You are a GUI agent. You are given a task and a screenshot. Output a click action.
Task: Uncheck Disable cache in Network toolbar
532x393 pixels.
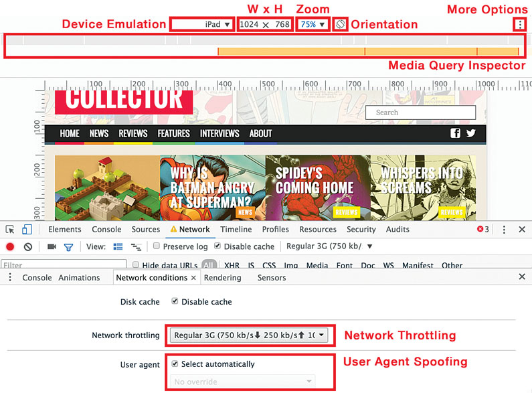217,246
